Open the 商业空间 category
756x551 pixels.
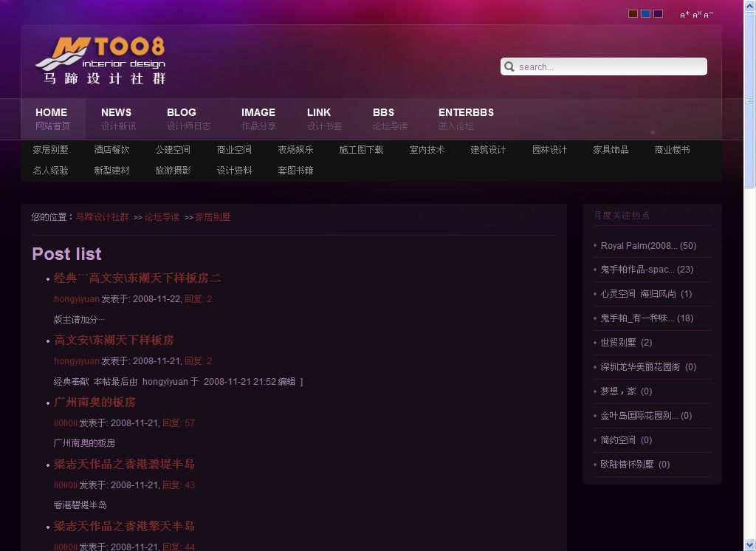(234, 150)
